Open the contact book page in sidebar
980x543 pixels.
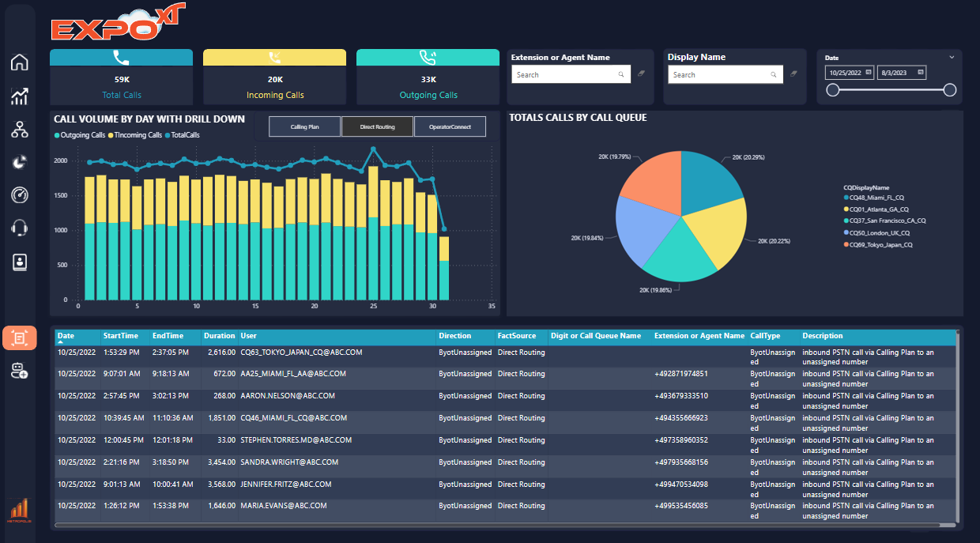[x=20, y=262]
